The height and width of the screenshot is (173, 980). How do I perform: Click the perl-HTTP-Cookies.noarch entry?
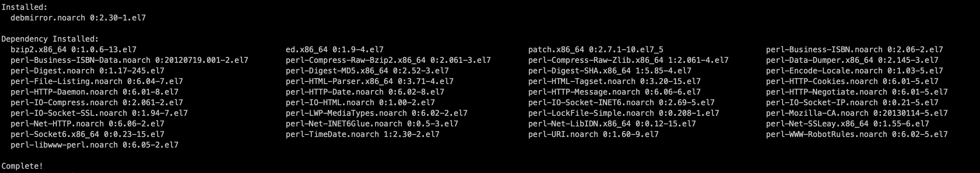pyautogui.click(x=852, y=82)
